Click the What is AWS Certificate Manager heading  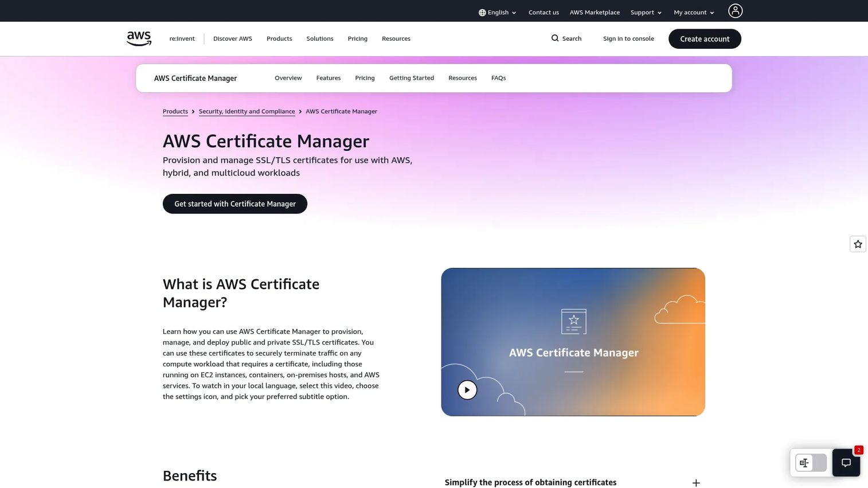tap(241, 293)
